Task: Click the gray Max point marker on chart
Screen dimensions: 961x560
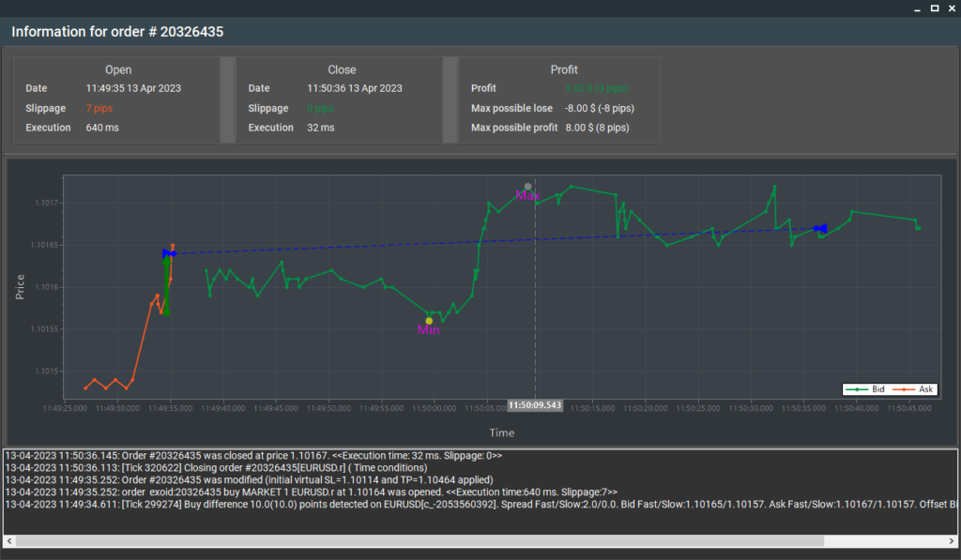Action: tap(527, 187)
